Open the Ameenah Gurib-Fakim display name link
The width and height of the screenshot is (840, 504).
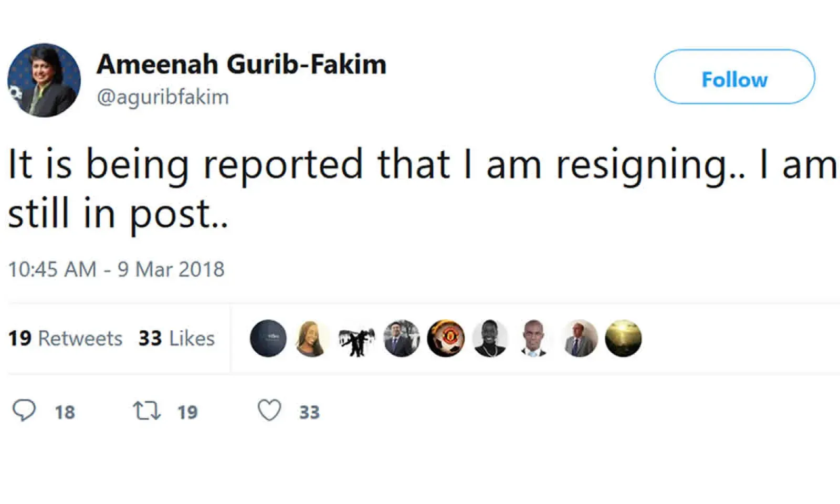click(241, 65)
